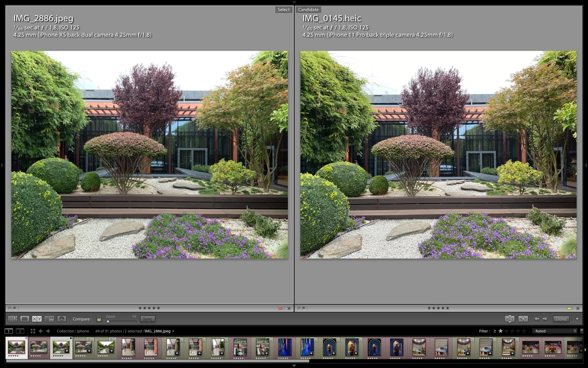
Task: Click the Sync button
Action: point(148,319)
